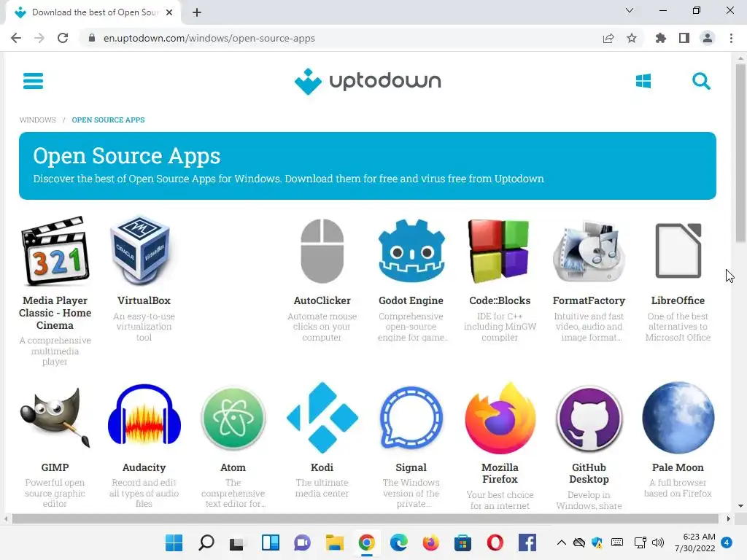Screen dimensions: 747x560
Task: Share this page via the address bar icon
Action: pyautogui.click(x=608, y=38)
